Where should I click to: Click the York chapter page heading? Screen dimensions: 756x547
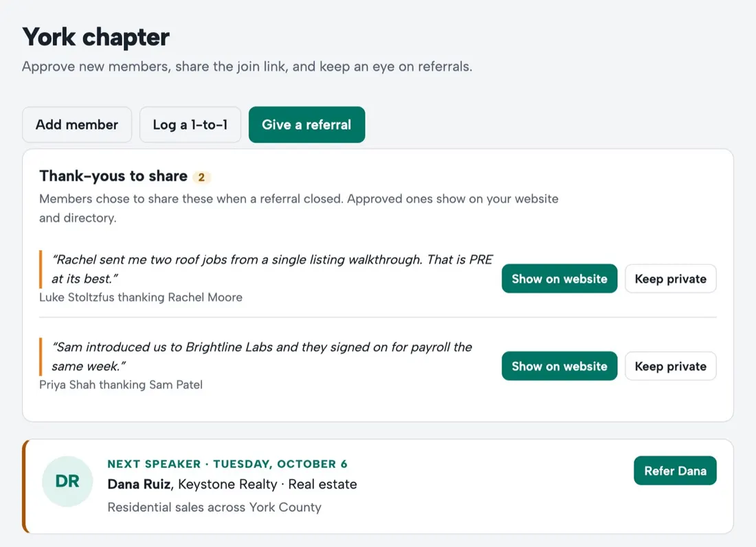click(96, 37)
